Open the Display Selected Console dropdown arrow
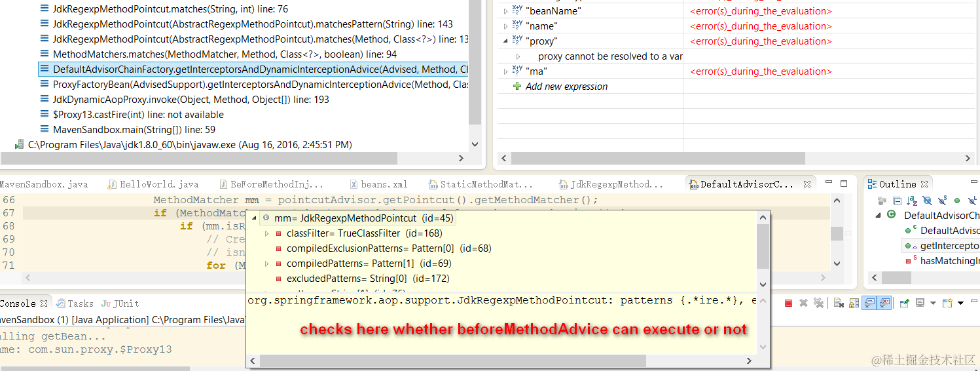Screen dimensions: 980x371 coord(933,303)
